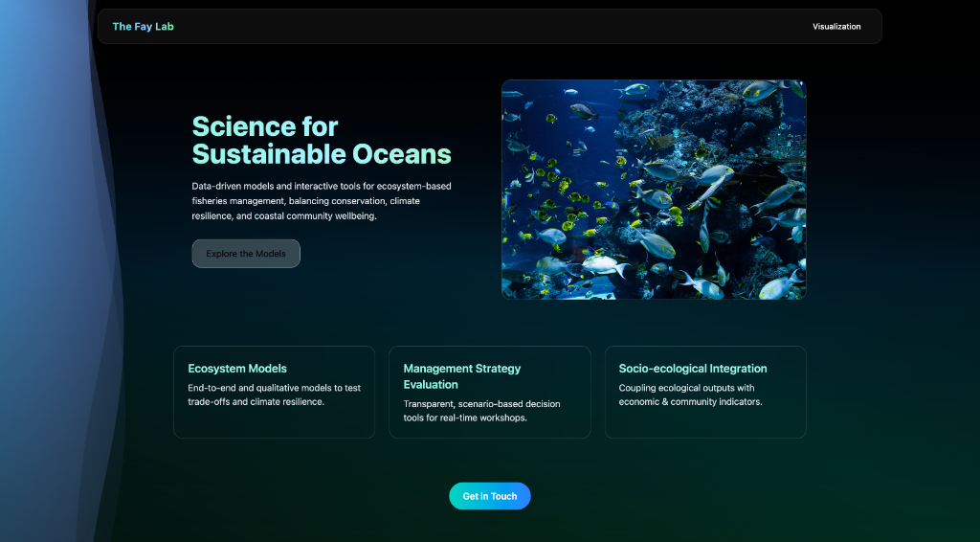The height and width of the screenshot is (542, 980).
Task: Click the scenario-based decision tools description
Action: (x=481, y=411)
